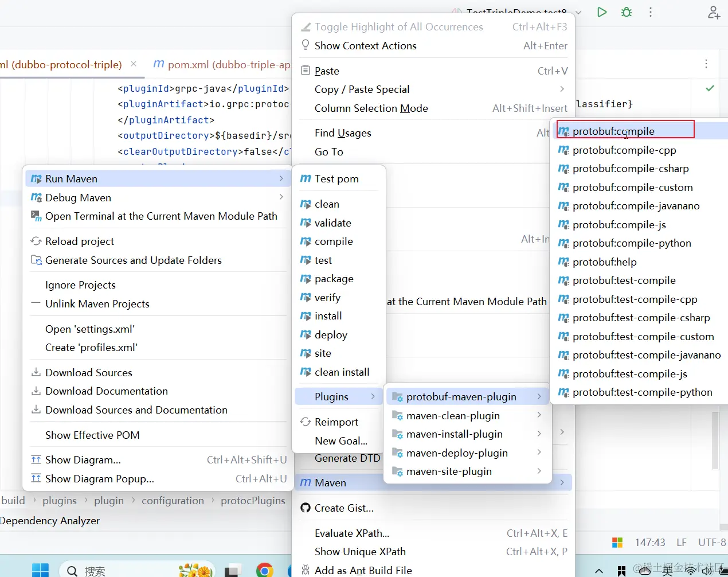
Task: Run the protobuf:compile-javanano goal
Action: point(640,206)
